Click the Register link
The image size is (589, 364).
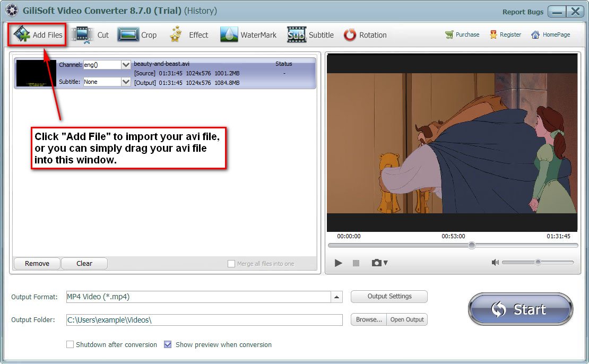click(x=505, y=34)
